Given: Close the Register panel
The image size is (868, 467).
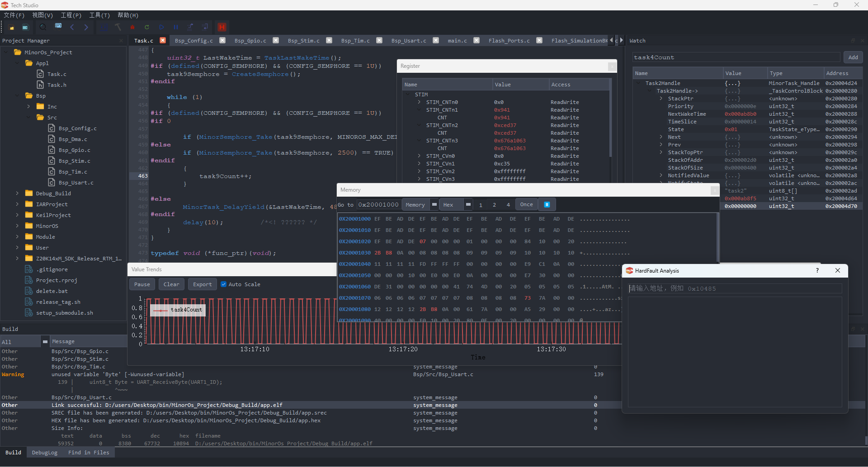Looking at the screenshot, I should [612, 66].
